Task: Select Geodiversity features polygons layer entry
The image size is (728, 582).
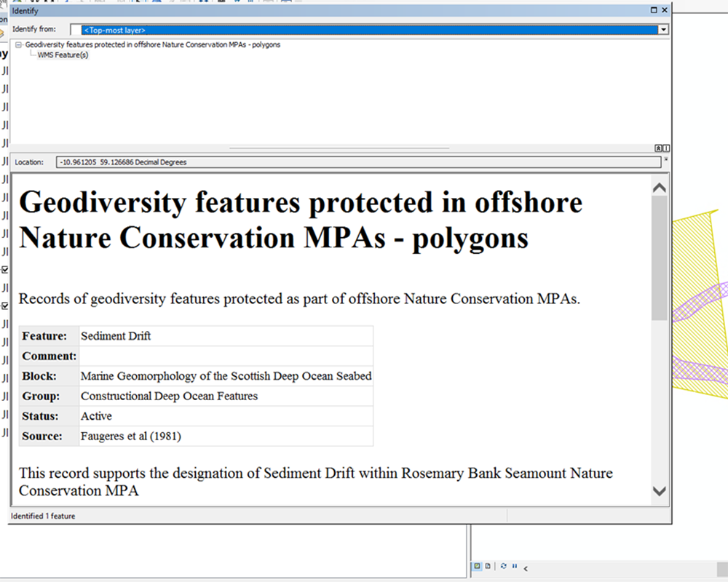Action: coord(152,45)
